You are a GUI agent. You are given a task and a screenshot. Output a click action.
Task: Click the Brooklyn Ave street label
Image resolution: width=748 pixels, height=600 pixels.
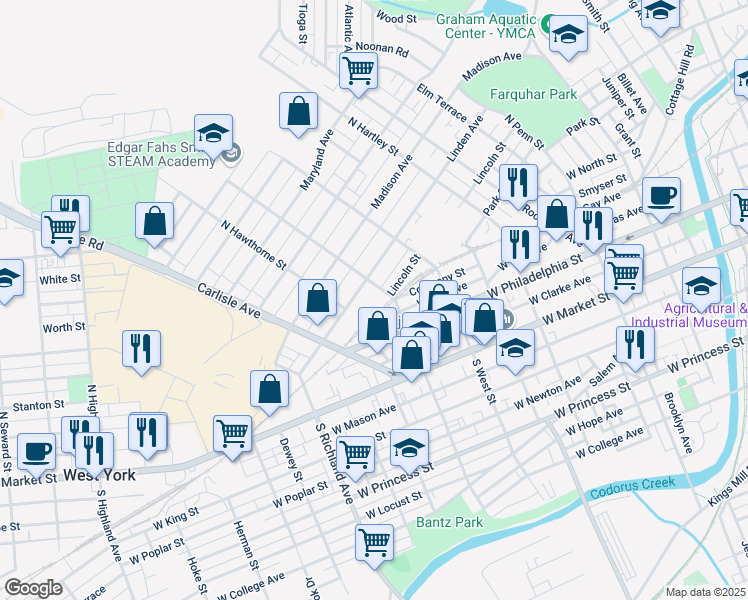click(678, 423)
